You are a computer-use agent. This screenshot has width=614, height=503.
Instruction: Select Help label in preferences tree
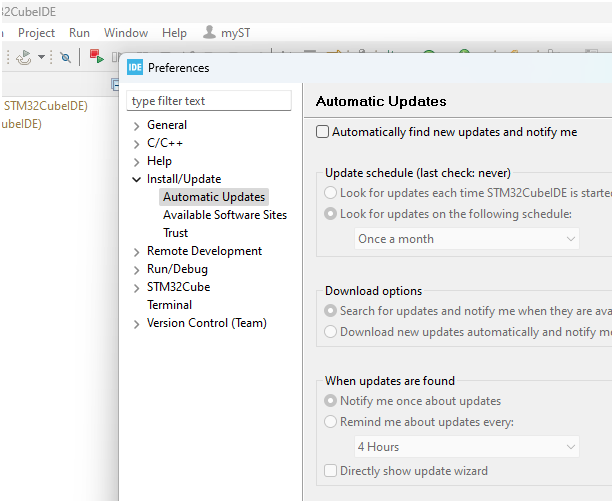[159, 161]
